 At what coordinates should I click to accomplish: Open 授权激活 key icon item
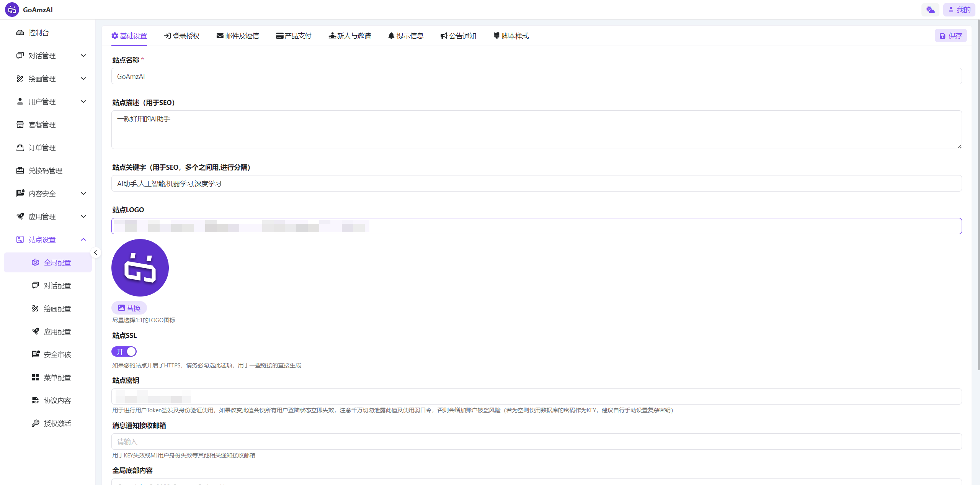[x=57, y=423]
